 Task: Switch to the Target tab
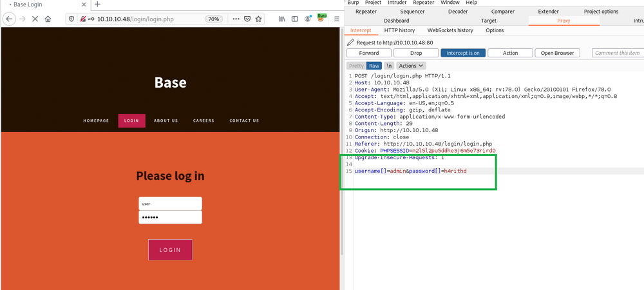(x=488, y=21)
